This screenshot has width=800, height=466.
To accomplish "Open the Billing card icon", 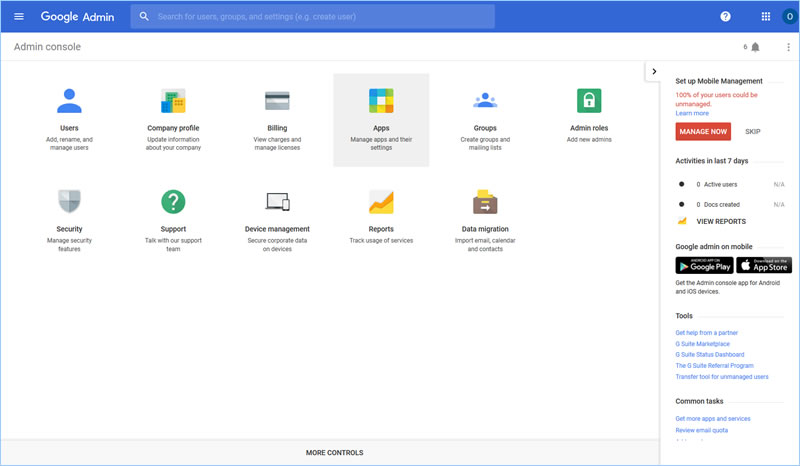I will [x=277, y=101].
